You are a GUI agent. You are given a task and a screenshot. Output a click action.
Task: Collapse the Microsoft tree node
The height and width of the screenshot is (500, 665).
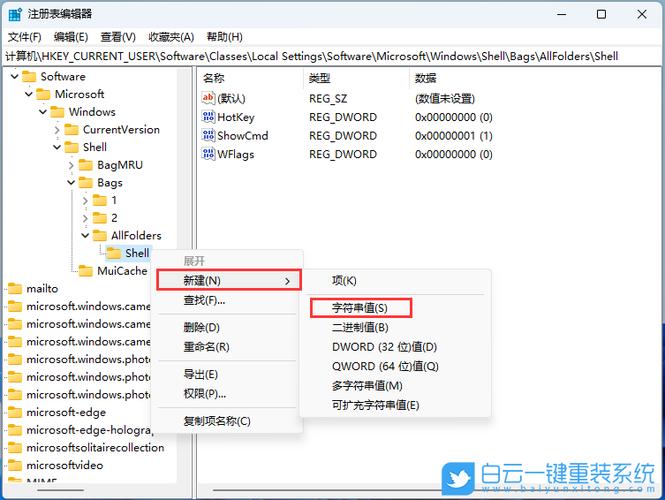tap(29, 94)
